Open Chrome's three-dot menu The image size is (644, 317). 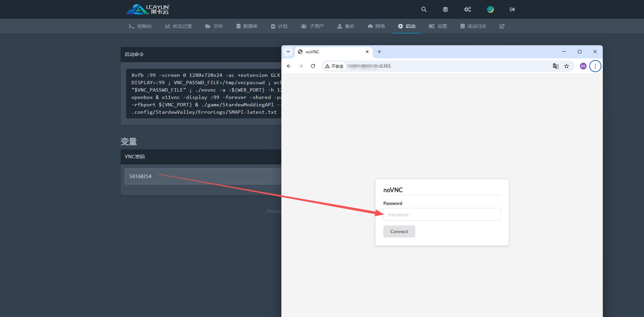(x=595, y=66)
